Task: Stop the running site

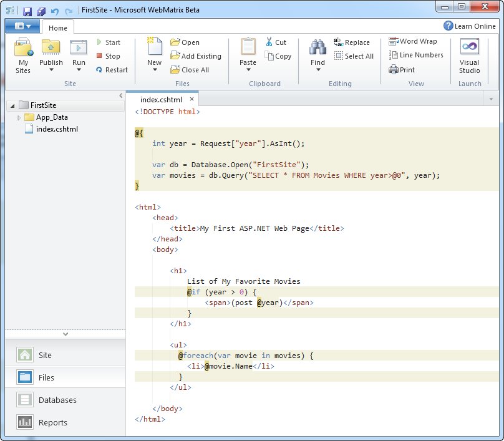Action: (x=109, y=56)
